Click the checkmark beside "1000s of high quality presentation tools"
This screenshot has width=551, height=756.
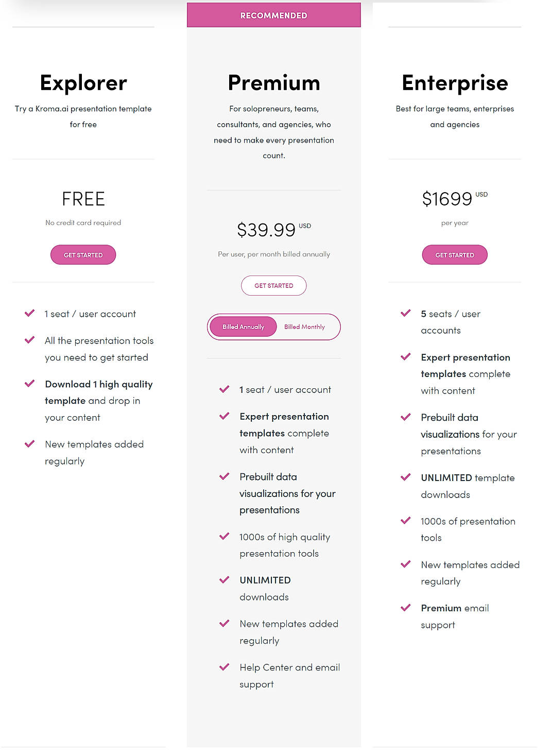pos(224,537)
